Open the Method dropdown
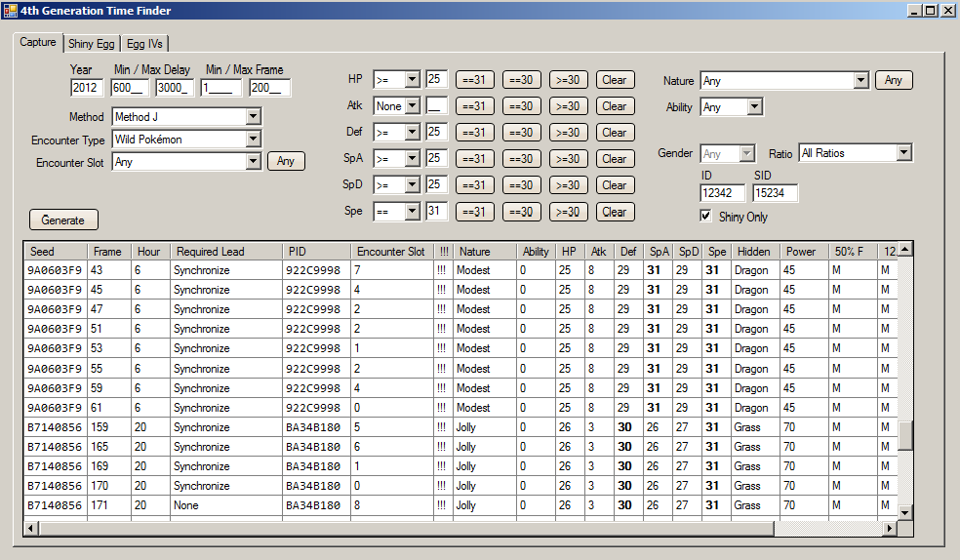 tap(254, 116)
